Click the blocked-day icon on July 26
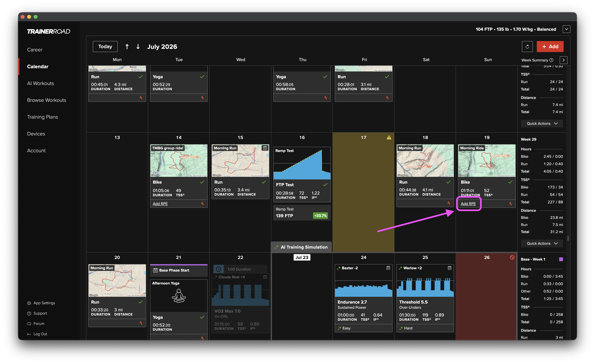The width and height of the screenshot is (595, 364). (512, 257)
